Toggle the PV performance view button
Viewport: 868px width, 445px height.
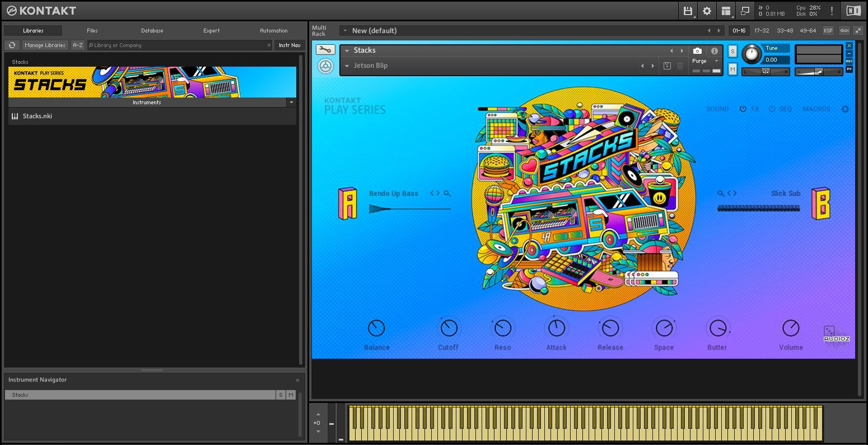click(850, 69)
